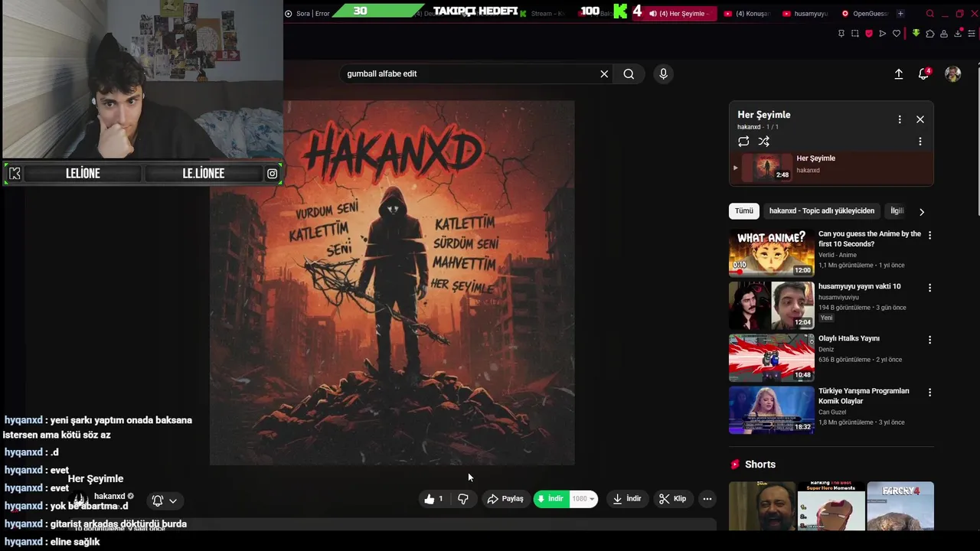Image resolution: width=980 pixels, height=551 pixels.
Task: Click the Klip scissors button
Action: (672, 499)
